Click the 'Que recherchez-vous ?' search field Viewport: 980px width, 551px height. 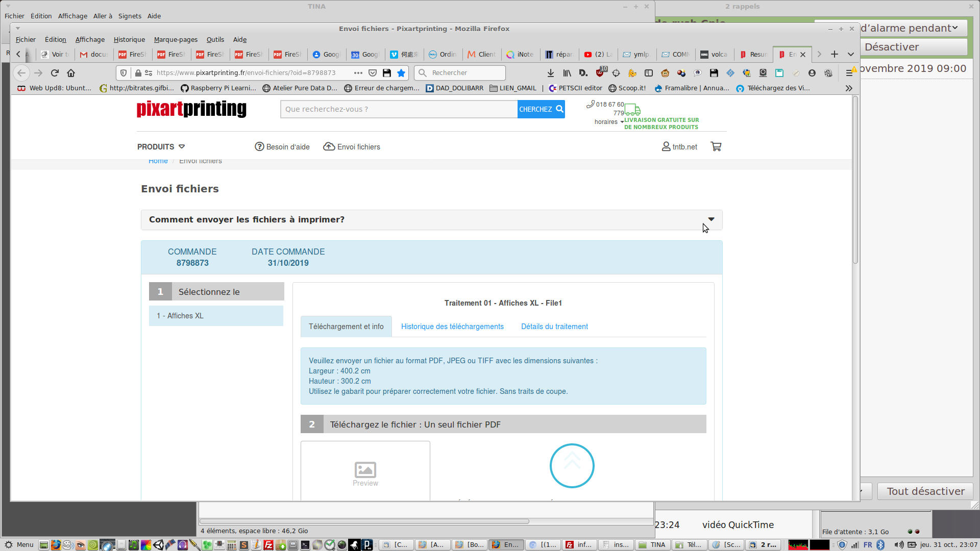(398, 109)
